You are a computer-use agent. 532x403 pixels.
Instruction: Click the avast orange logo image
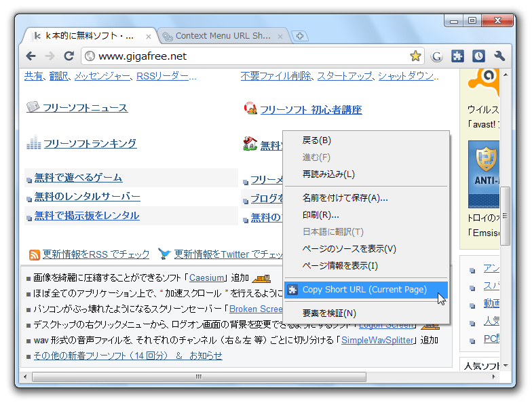click(483, 82)
